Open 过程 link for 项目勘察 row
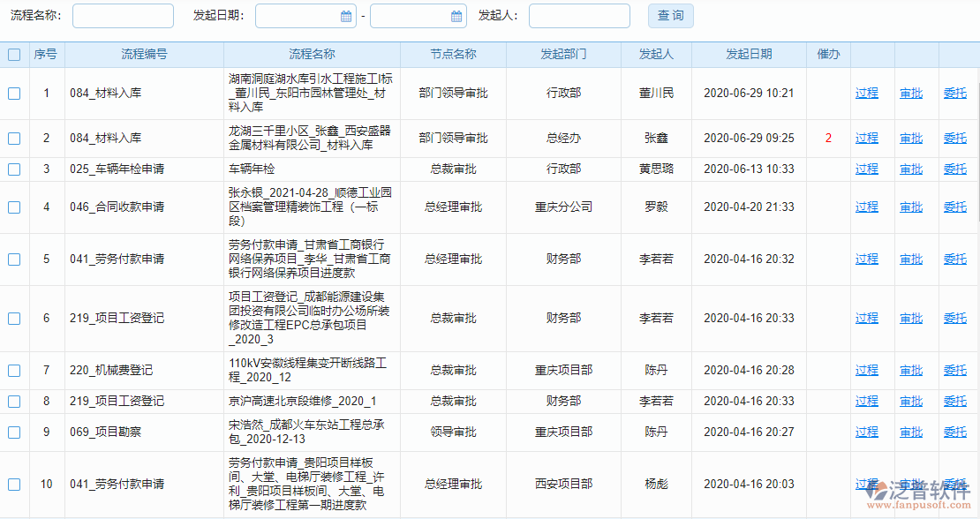The image size is (980, 519). (867, 432)
